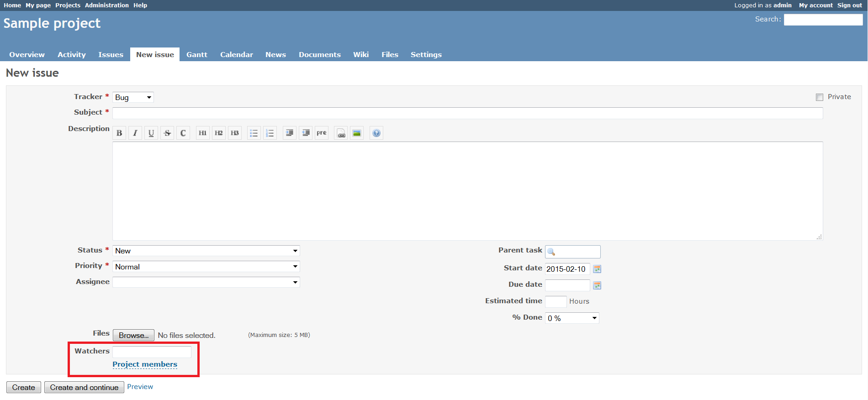Image resolution: width=868 pixels, height=400 pixels.
Task: Expand the Project members watchers link
Action: [x=145, y=364]
